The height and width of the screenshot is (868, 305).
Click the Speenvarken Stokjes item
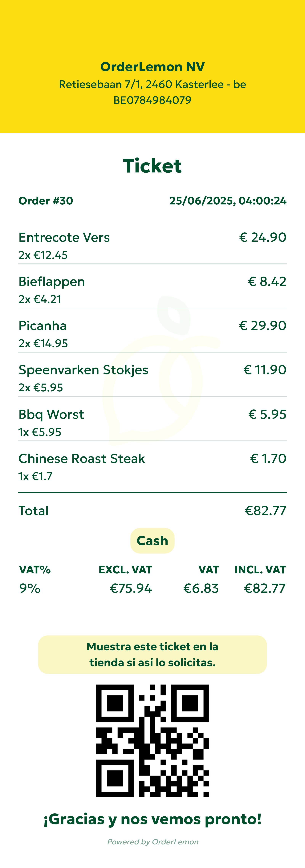click(83, 370)
